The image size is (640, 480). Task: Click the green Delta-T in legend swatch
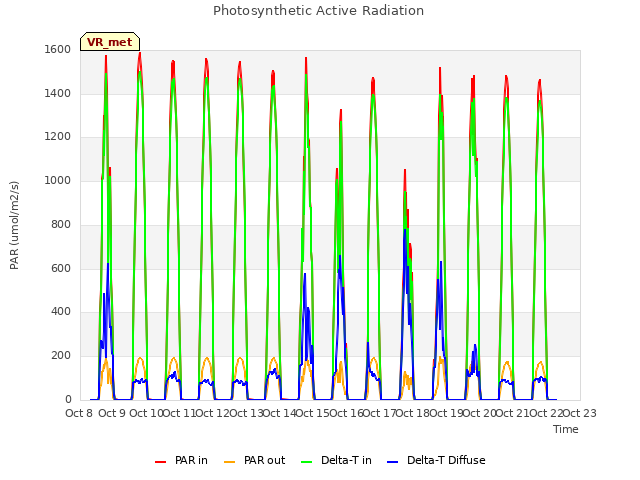coord(307,461)
